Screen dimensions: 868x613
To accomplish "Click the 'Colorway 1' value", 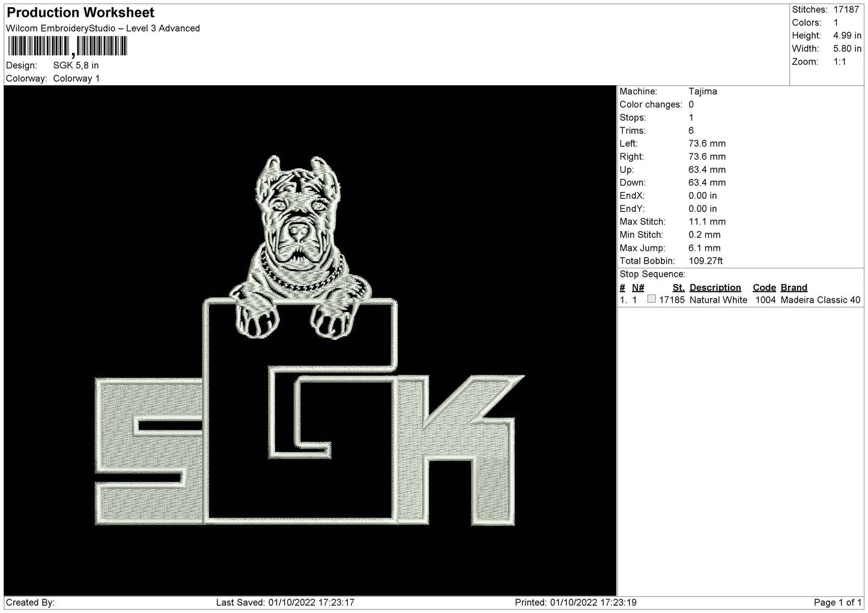I will (77, 79).
